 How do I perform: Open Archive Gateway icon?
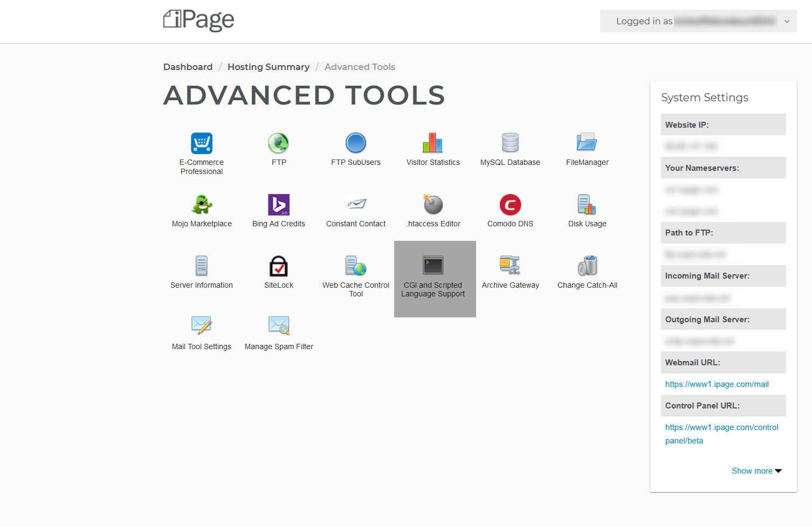pyautogui.click(x=510, y=265)
